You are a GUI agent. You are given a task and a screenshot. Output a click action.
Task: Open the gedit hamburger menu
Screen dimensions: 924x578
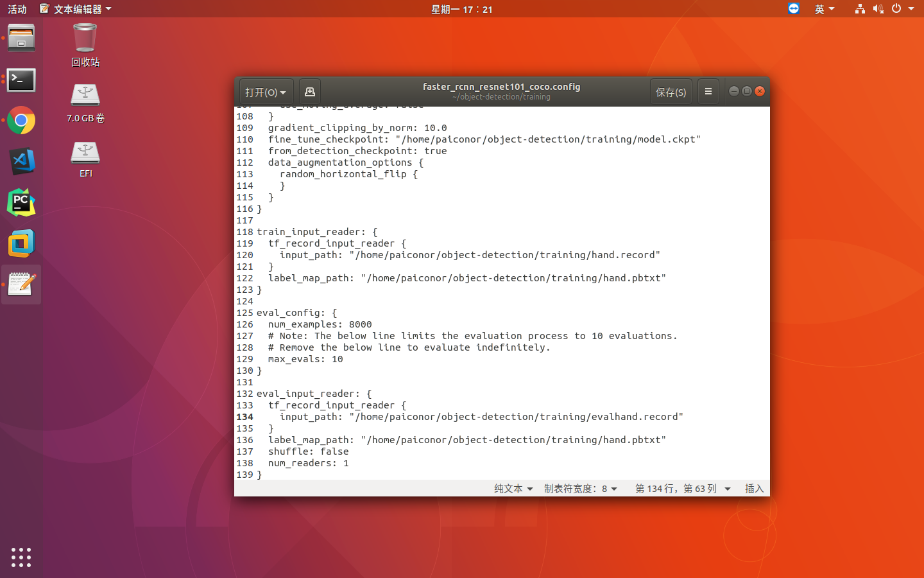tap(708, 92)
